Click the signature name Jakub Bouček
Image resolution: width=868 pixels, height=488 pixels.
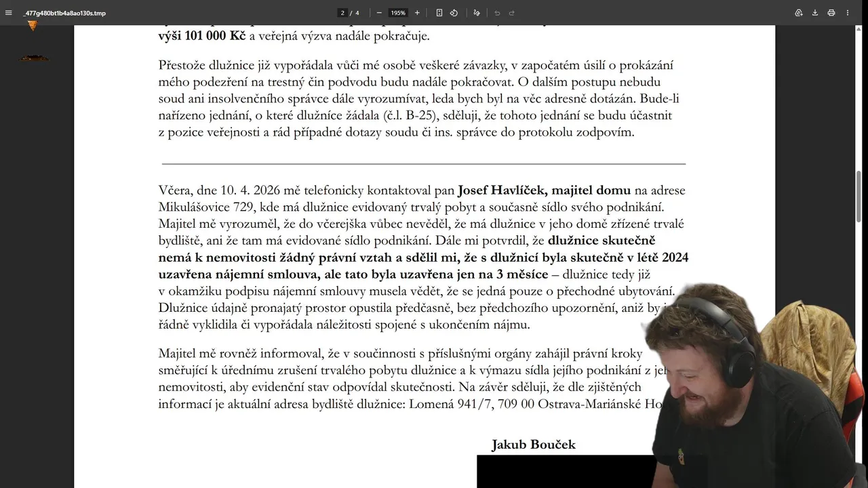(x=534, y=445)
